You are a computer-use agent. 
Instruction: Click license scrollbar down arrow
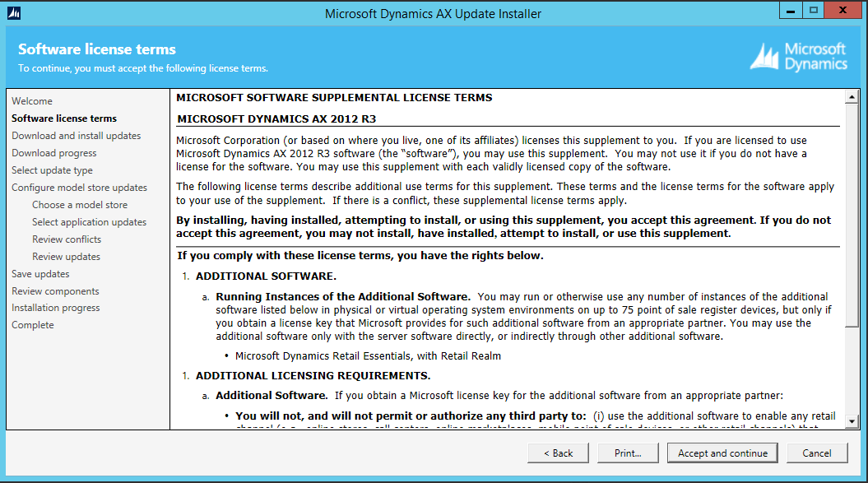pos(852,421)
